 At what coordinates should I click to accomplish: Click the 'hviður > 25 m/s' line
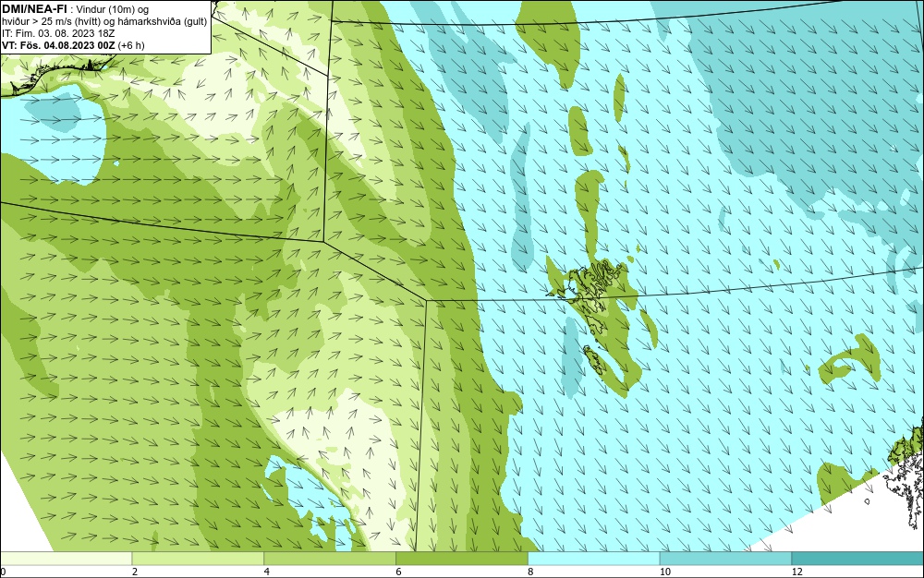104,21
